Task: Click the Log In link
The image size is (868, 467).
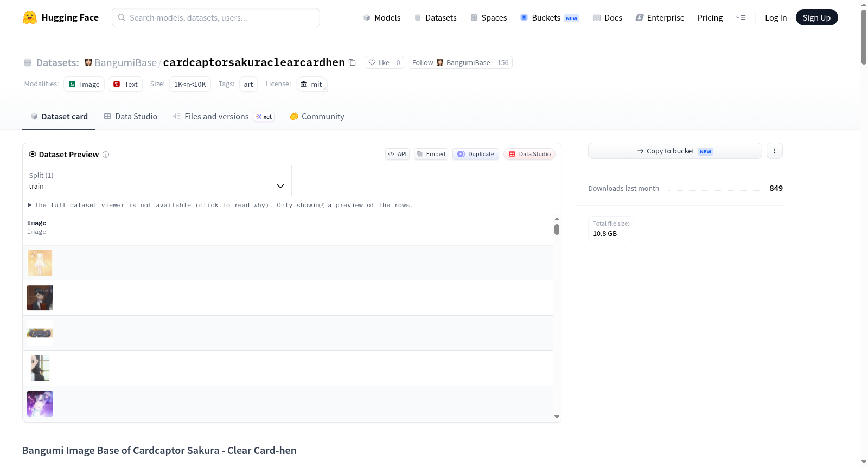Action: (x=776, y=17)
